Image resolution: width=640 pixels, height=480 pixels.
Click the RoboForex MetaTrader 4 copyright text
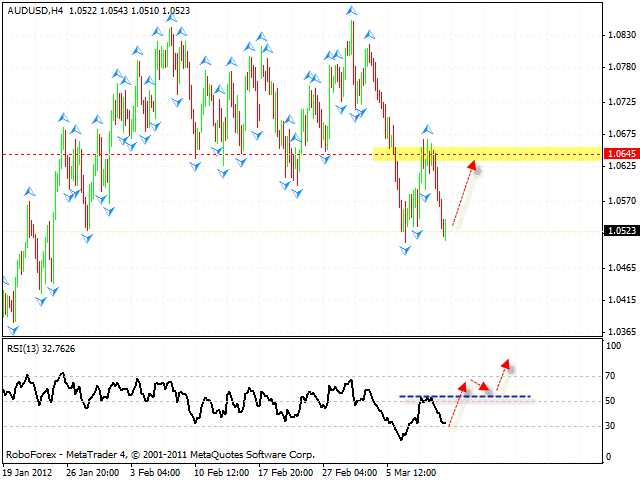pyautogui.click(x=160, y=453)
